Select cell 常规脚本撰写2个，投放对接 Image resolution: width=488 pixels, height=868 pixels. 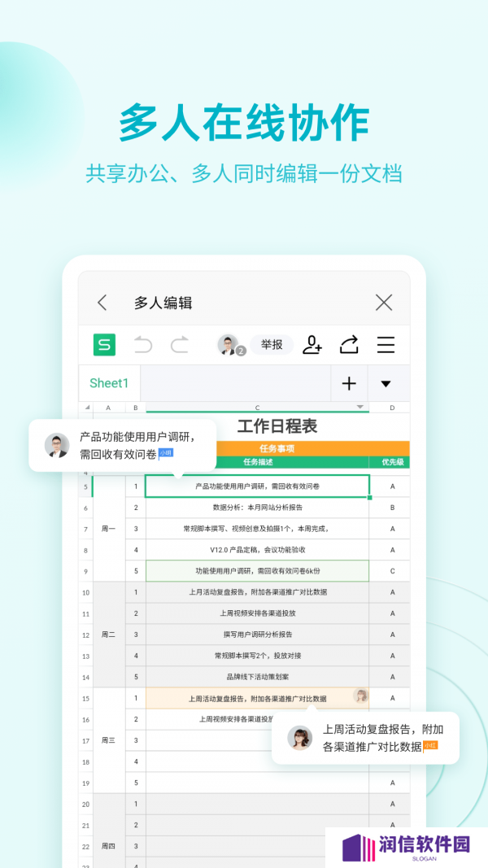[257, 656]
